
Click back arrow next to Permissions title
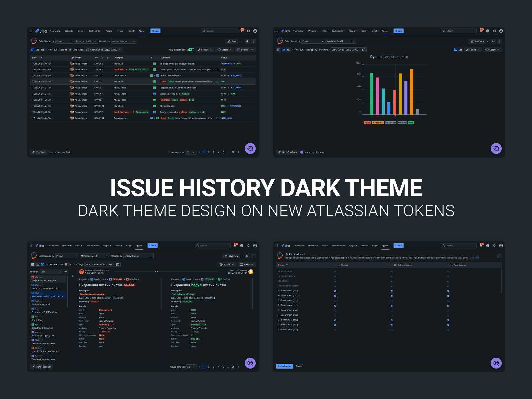click(287, 254)
